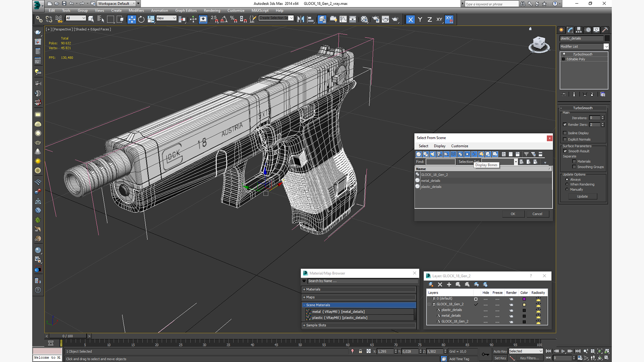Open the Workspace Default dropdown
This screenshot has width=644, height=362.
click(x=116, y=4)
